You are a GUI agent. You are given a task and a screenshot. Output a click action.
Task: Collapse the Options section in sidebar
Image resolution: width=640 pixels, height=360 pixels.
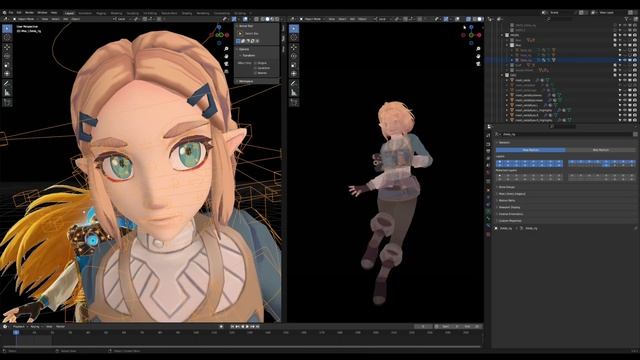pyautogui.click(x=244, y=49)
